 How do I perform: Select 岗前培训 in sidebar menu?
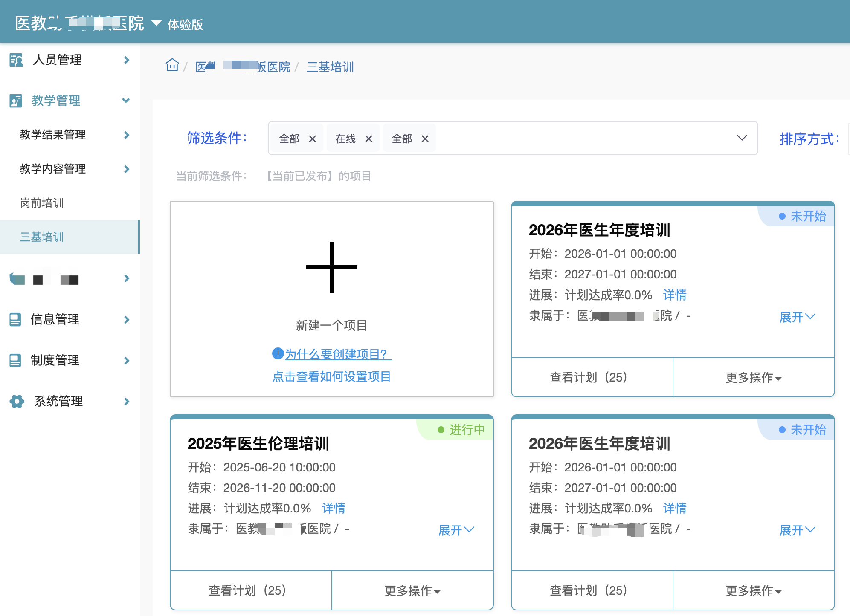pos(42,203)
